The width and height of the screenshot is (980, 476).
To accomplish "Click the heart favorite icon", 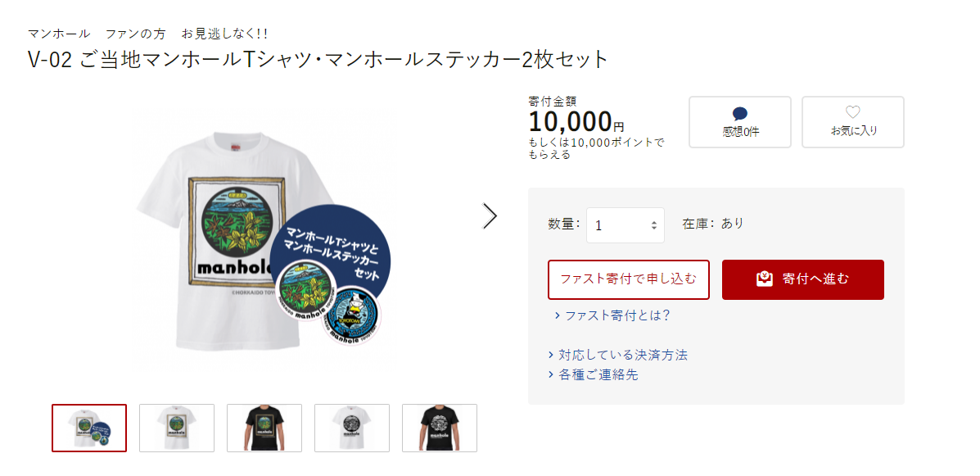I will pyautogui.click(x=852, y=112).
